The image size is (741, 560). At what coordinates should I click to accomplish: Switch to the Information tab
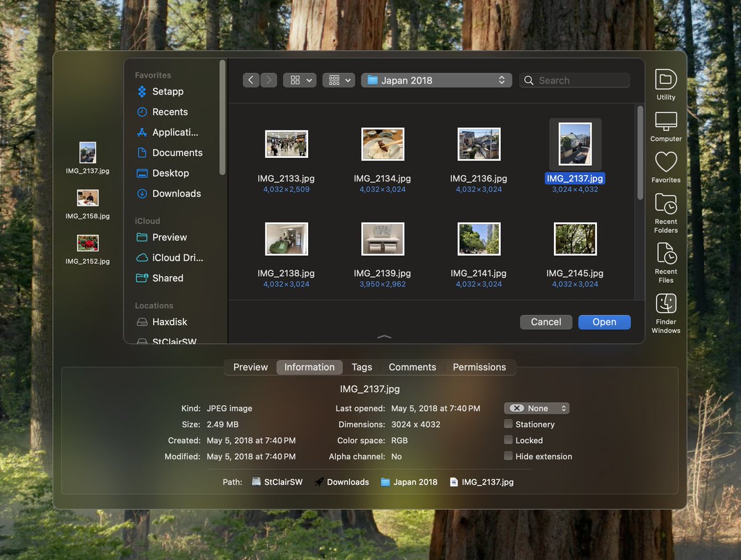coord(309,367)
